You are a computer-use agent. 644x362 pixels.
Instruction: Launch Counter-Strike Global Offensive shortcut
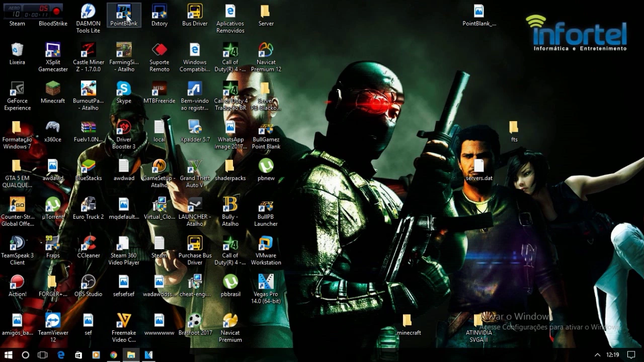tap(17, 212)
